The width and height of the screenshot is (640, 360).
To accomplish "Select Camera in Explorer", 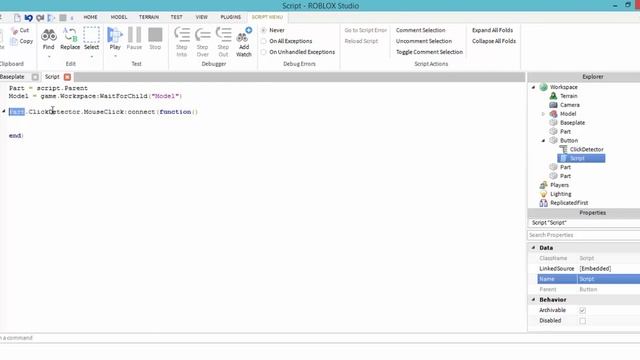I will (569, 105).
